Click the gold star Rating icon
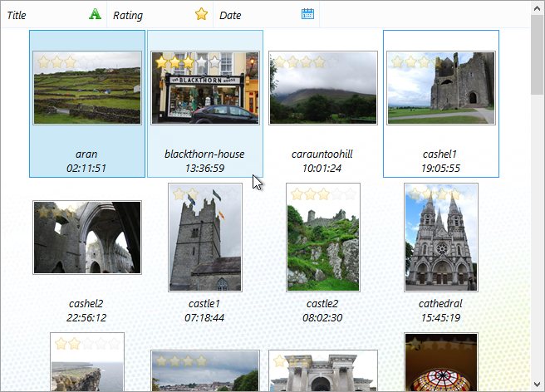This screenshot has height=392, width=545. click(x=201, y=14)
